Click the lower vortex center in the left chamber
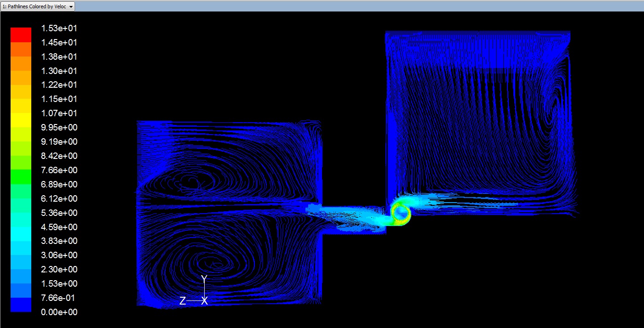This screenshot has width=644, height=328. (x=214, y=264)
